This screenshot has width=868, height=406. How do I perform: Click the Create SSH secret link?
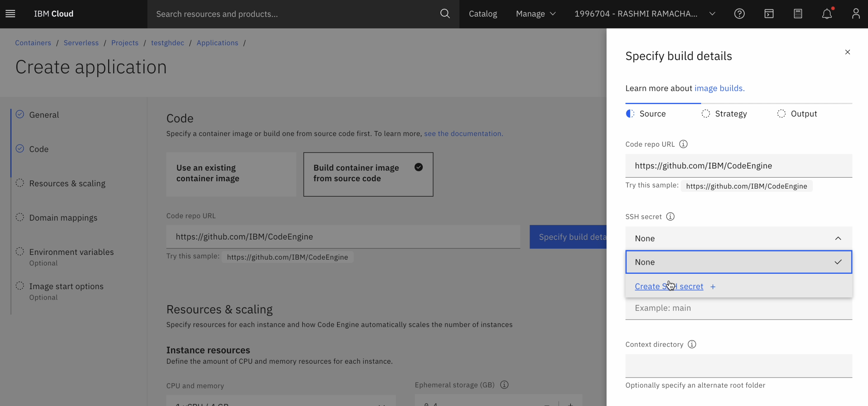point(669,286)
